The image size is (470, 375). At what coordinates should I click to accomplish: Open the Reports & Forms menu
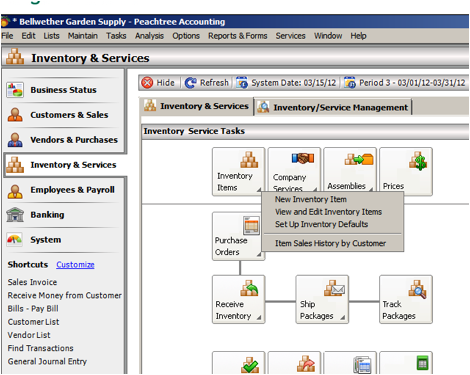[238, 36]
